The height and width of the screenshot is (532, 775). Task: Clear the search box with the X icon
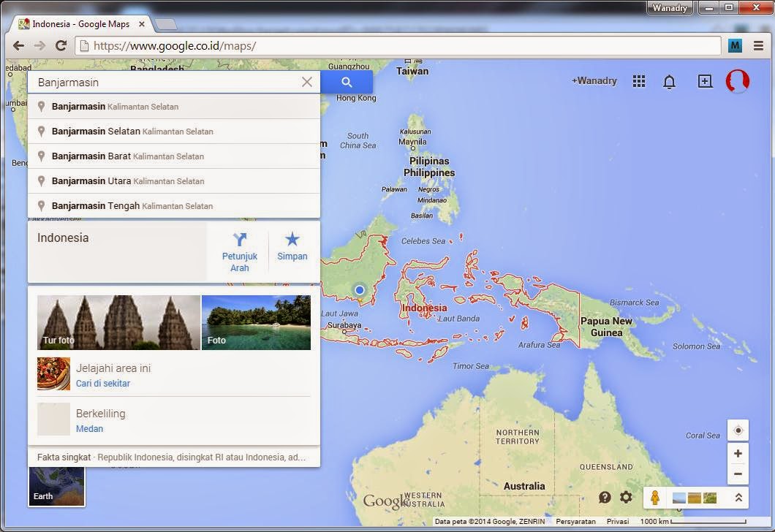pyautogui.click(x=306, y=82)
